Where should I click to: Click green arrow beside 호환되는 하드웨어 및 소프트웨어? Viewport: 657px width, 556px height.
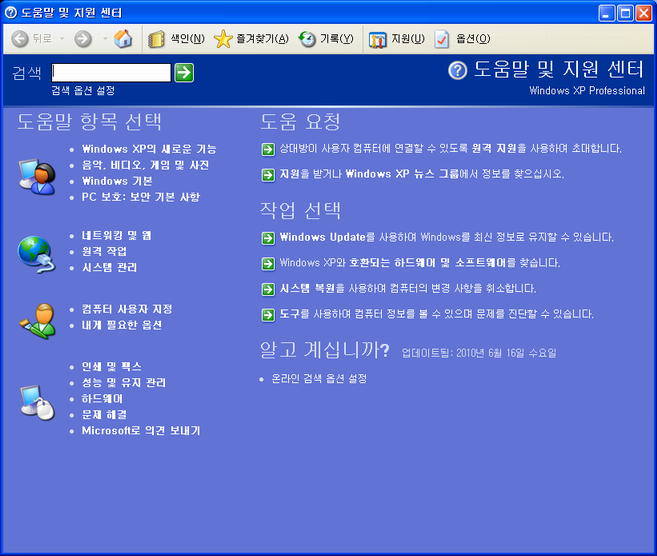tap(268, 264)
